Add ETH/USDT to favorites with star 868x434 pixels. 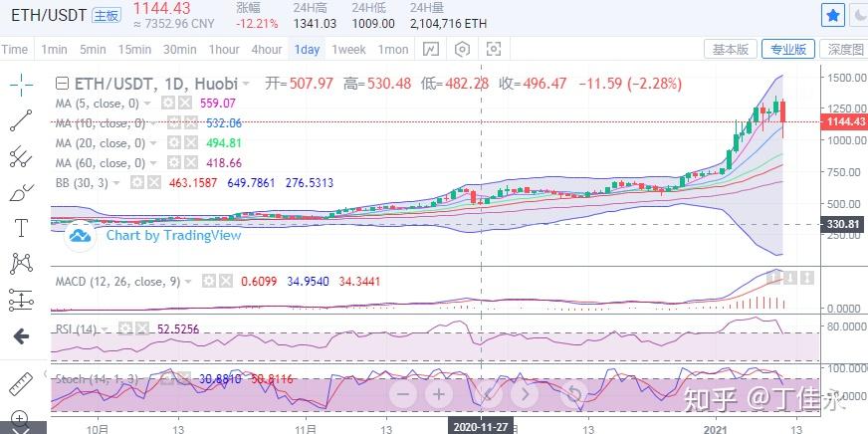coord(832,15)
